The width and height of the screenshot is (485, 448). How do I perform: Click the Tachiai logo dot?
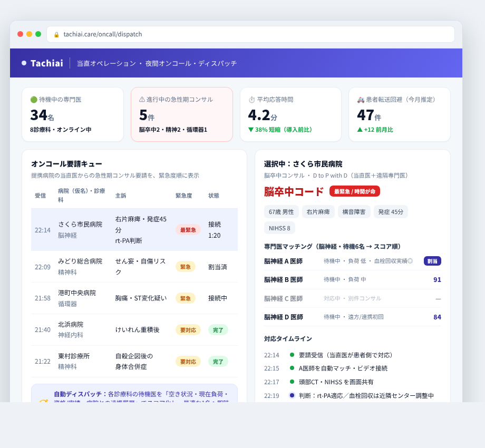click(24, 63)
